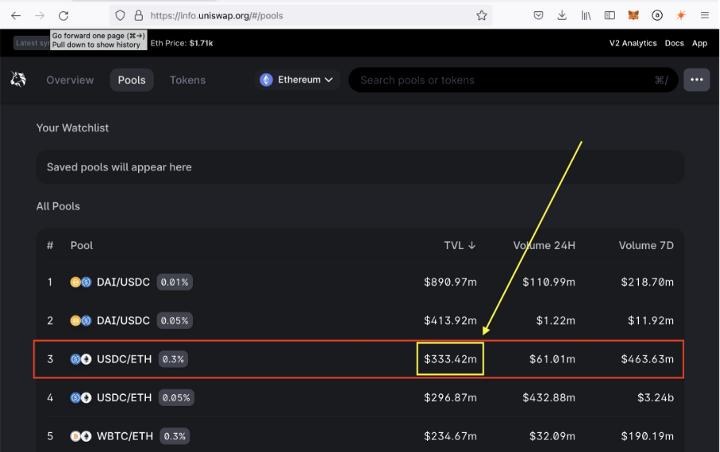Open the MetaMask fox extension

pyautogui.click(x=633, y=16)
